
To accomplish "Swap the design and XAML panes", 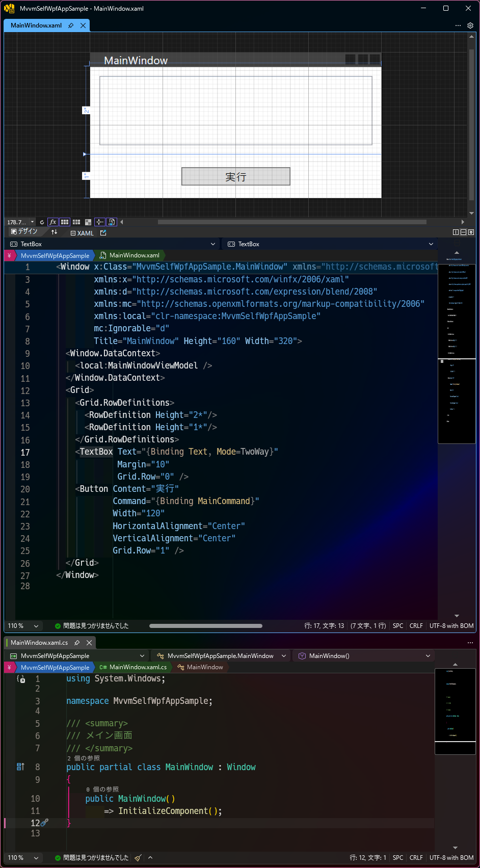I will (55, 232).
